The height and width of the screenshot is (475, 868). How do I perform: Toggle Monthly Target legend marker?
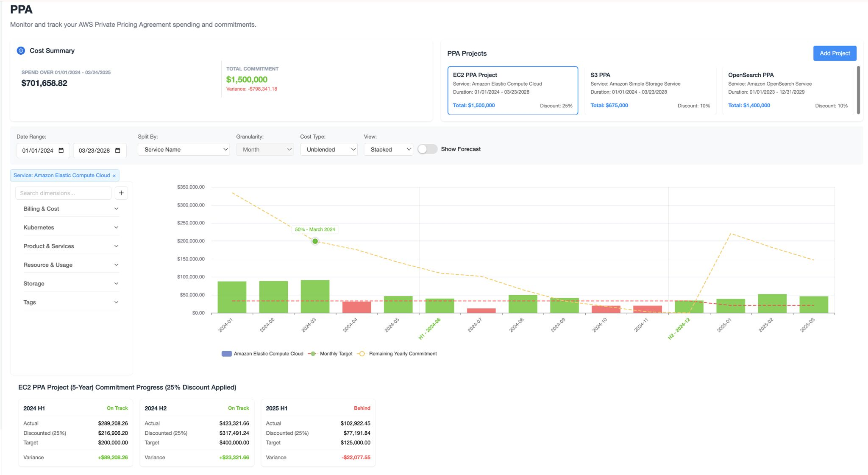[313, 354]
